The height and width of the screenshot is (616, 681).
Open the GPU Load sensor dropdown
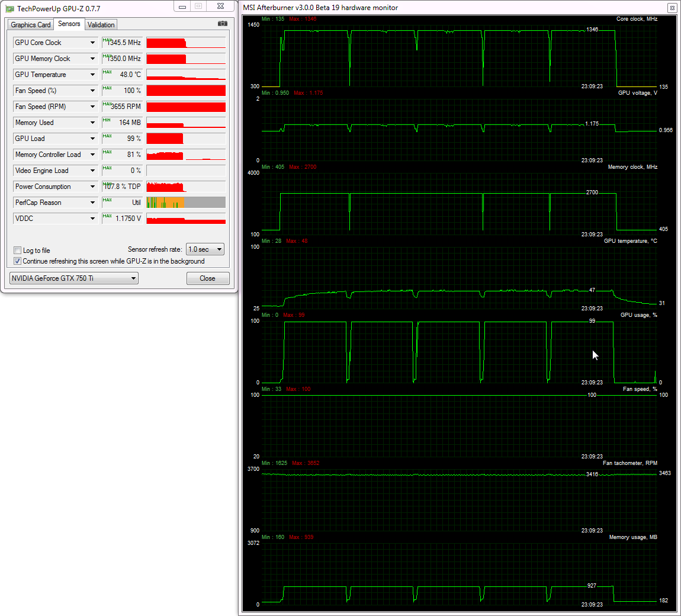[92, 139]
